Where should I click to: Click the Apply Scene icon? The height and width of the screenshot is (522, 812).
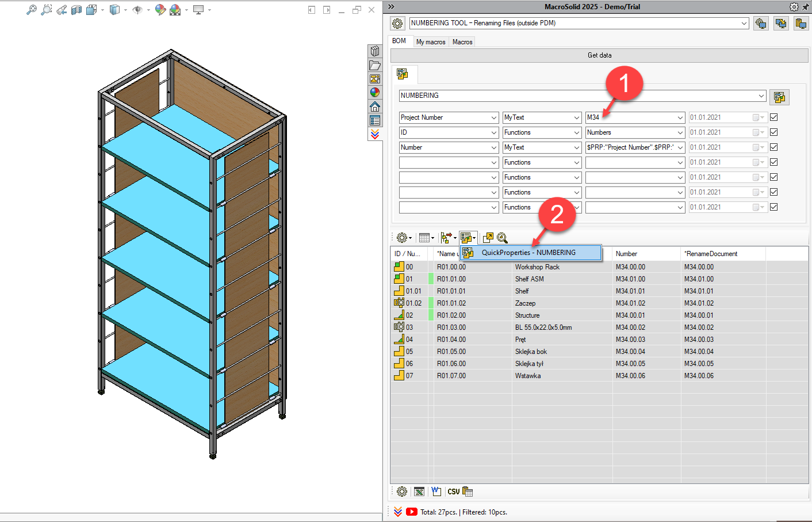tap(175, 10)
